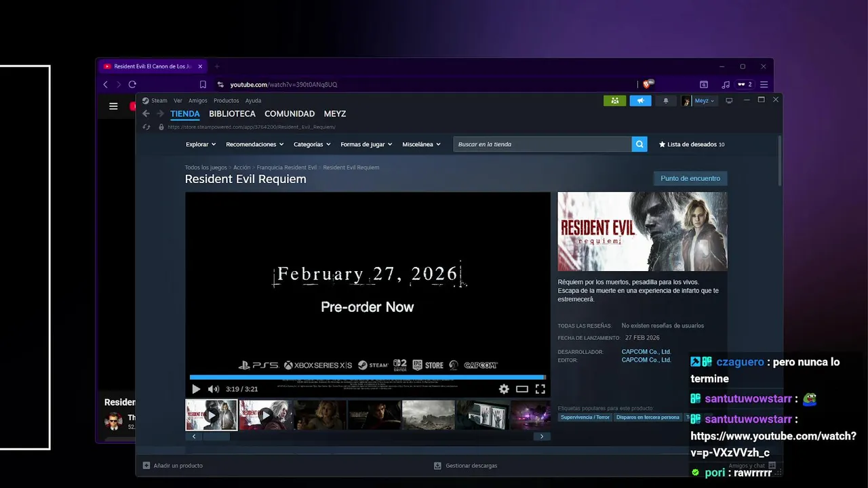Click Añadir un producto
Viewport: 868px width, 488px height.
click(x=173, y=466)
